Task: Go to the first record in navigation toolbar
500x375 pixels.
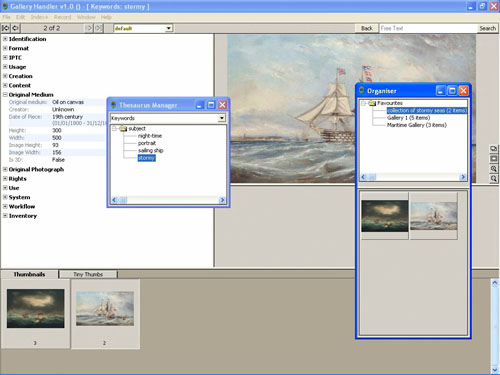Action: tap(6, 28)
